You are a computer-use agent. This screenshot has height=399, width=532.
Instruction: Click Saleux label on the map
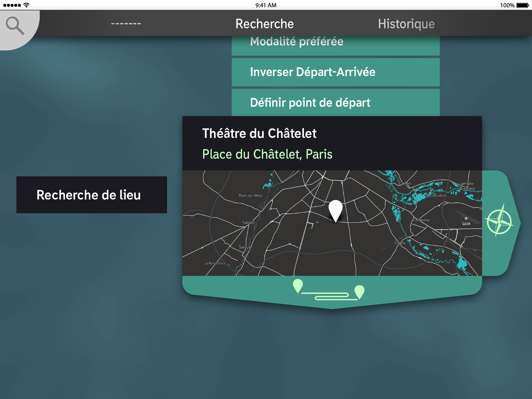(x=245, y=247)
